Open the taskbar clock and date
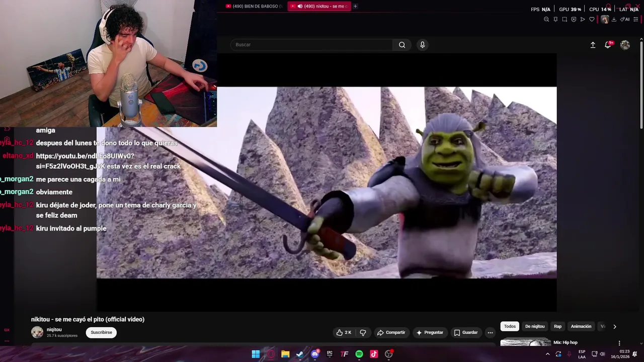The height and width of the screenshot is (362, 644). tap(620, 354)
